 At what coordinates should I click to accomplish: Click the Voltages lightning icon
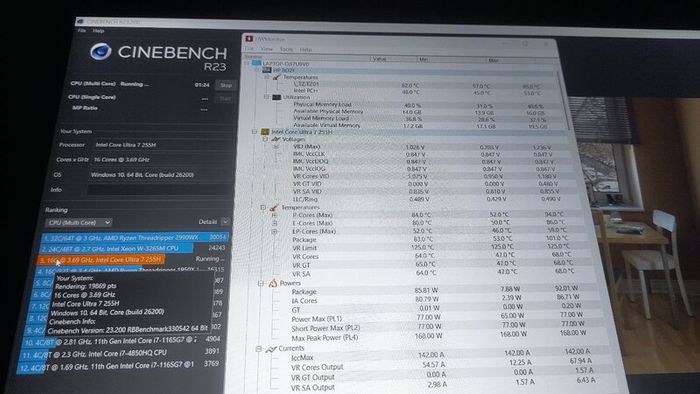tap(276, 139)
